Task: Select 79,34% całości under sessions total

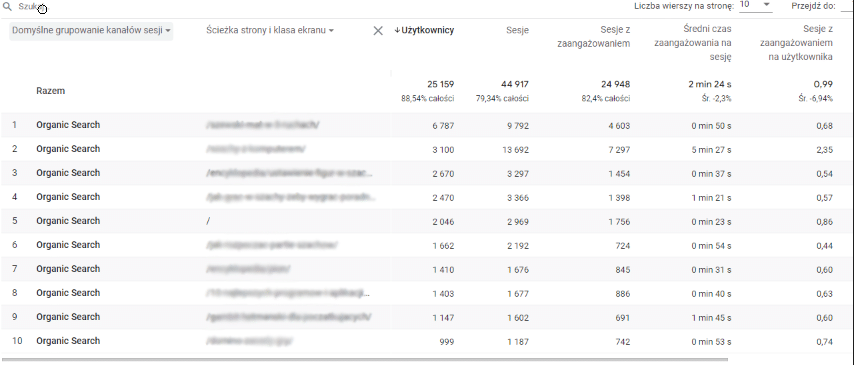Action: (502, 99)
